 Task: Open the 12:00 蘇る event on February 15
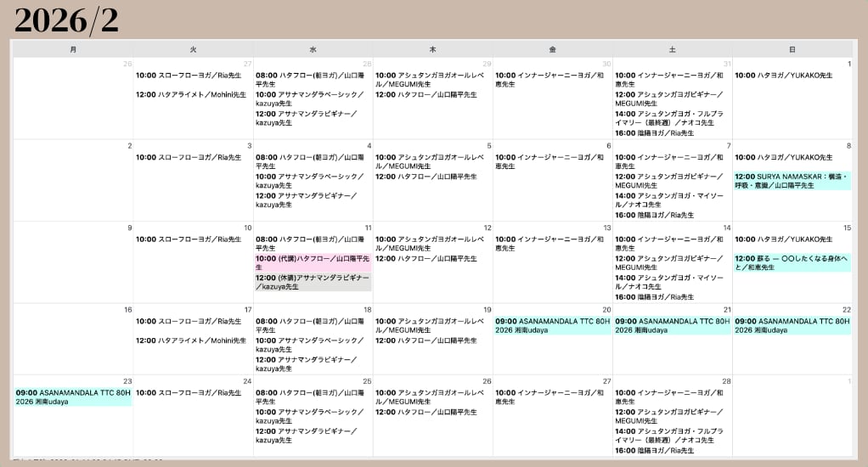coord(792,263)
